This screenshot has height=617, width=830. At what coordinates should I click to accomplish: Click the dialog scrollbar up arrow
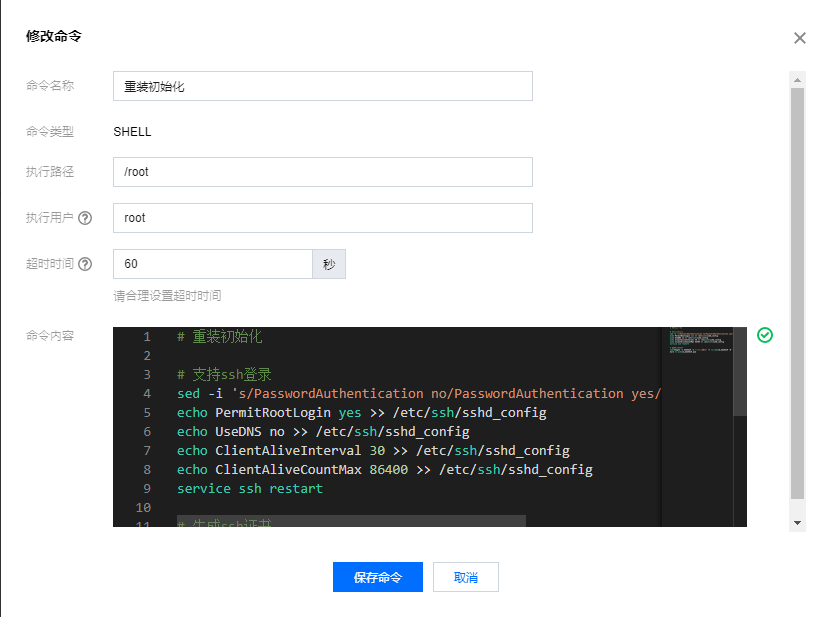(x=797, y=78)
